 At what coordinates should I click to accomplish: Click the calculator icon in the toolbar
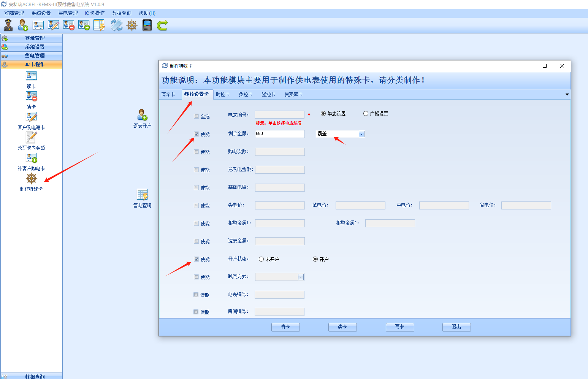(x=147, y=25)
